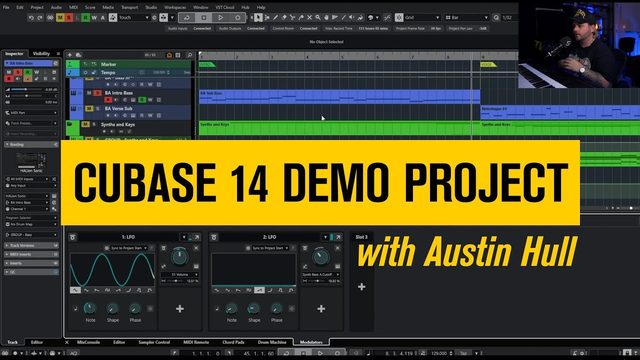
Task: Click the Modulators tab
Action: tap(311, 342)
